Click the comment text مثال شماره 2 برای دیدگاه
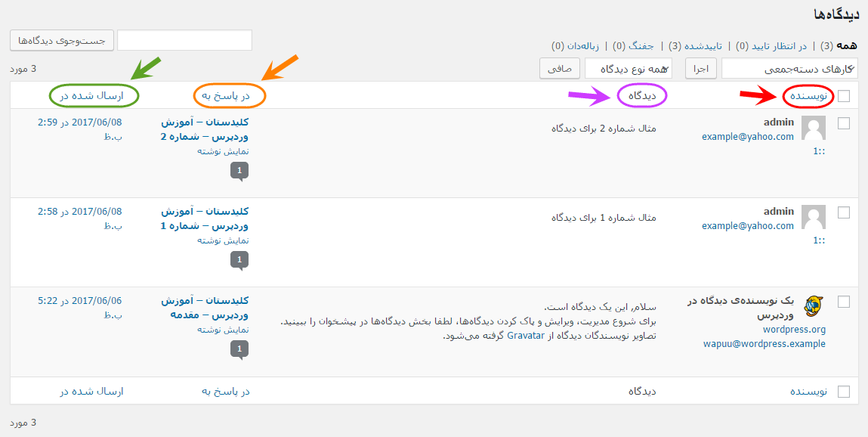Image resolution: width=868 pixels, height=437 pixels. 604,128
